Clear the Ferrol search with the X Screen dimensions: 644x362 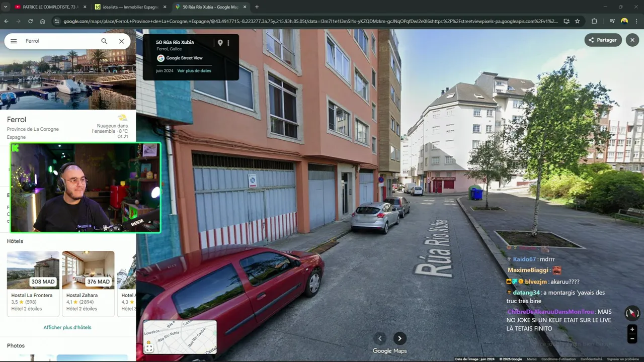point(121,41)
